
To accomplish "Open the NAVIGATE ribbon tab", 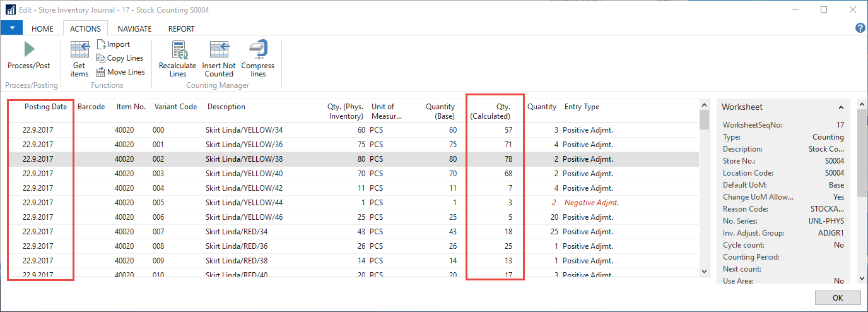I will pyautogui.click(x=134, y=28).
